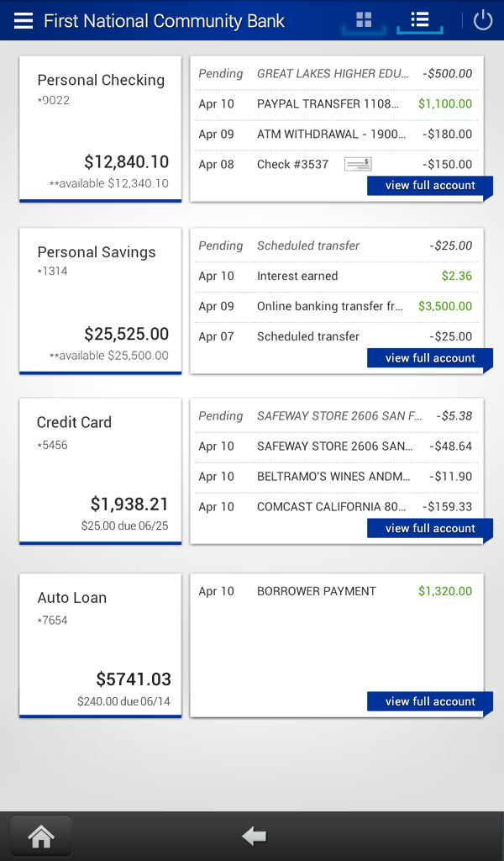
Task: Tap the home icon at the bottom
Action: [x=39, y=835]
